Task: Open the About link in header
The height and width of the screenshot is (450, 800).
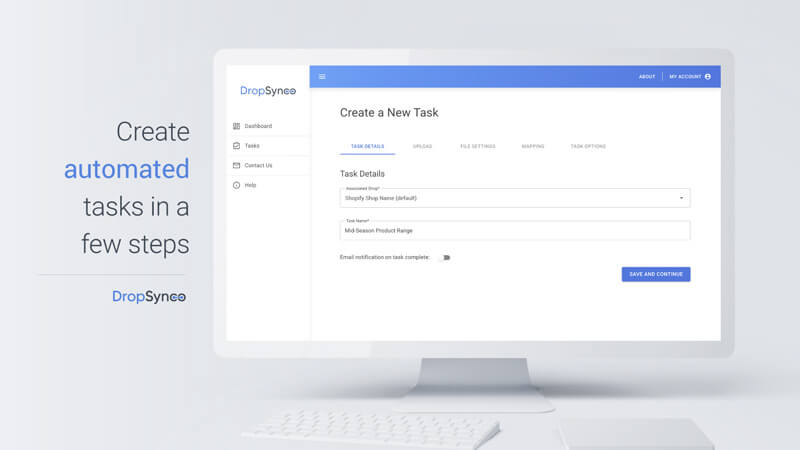Action: 646,77
